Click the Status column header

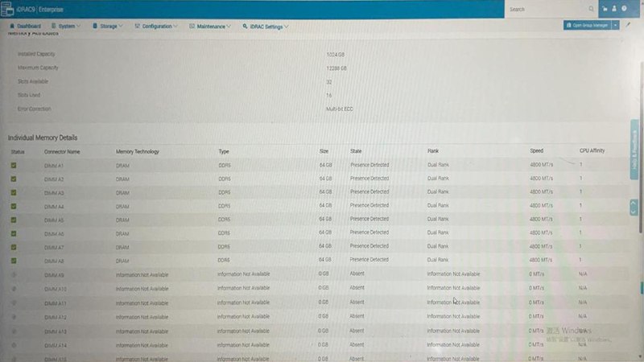point(18,152)
